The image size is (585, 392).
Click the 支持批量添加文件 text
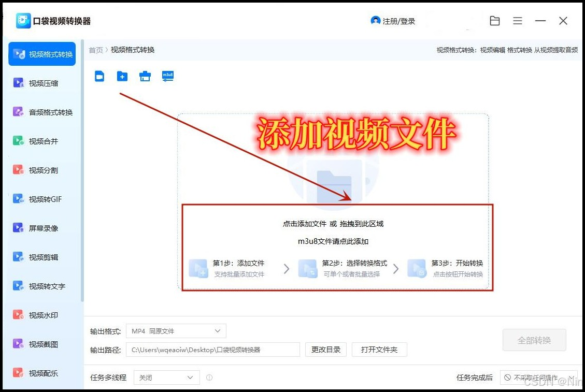point(239,274)
